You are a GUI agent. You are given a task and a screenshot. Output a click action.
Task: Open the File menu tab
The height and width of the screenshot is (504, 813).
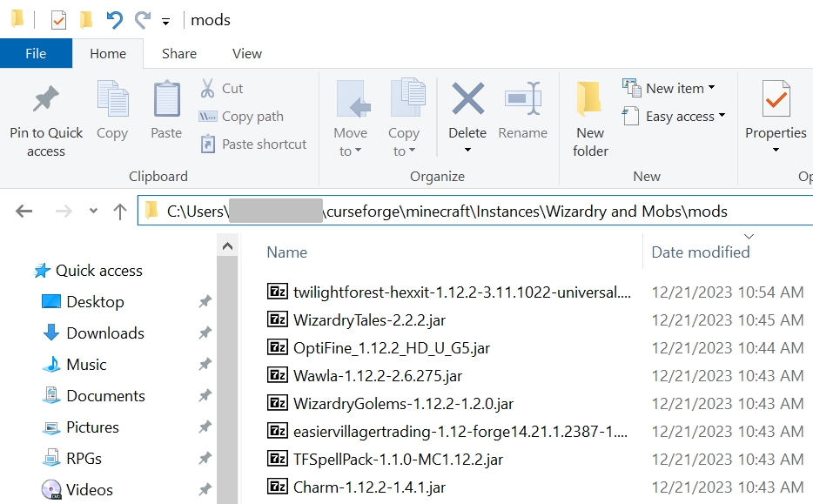pos(36,53)
